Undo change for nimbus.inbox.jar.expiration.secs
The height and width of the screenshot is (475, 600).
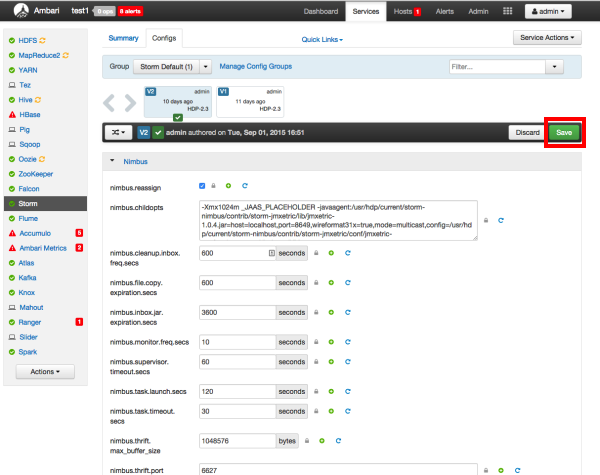point(348,312)
